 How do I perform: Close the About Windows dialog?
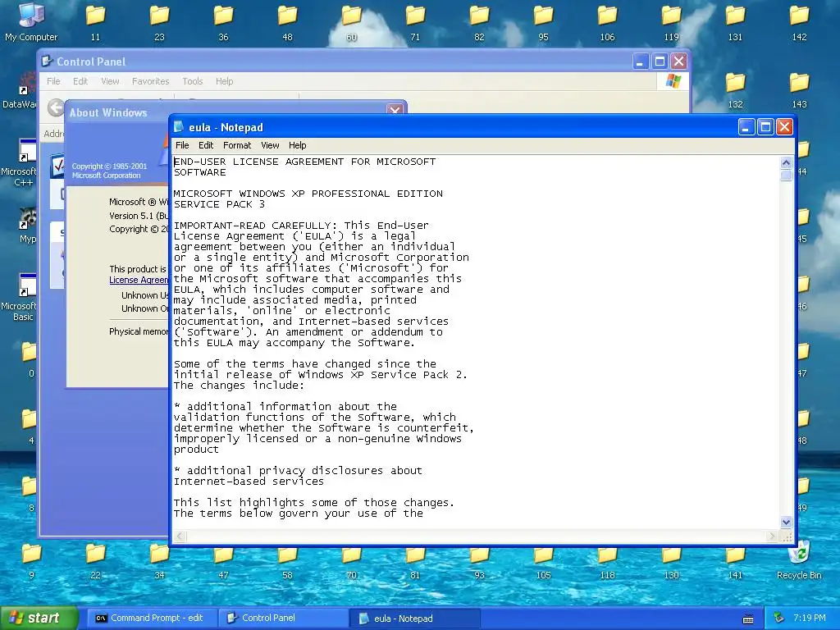[x=395, y=109]
